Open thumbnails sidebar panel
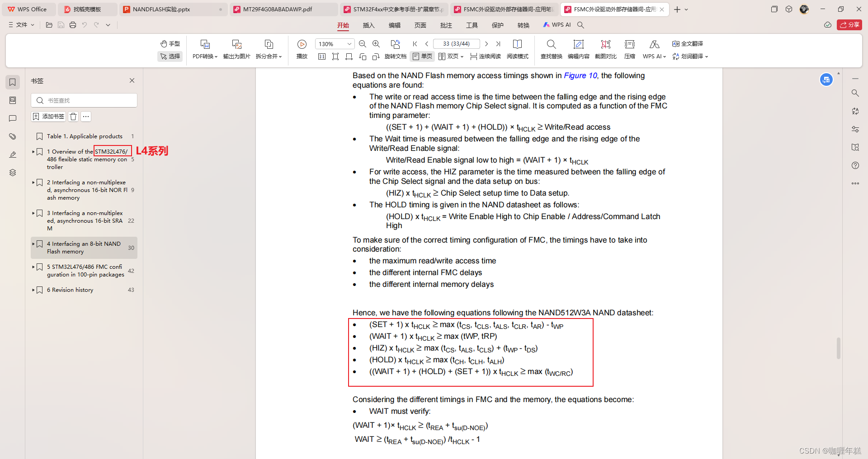The height and width of the screenshot is (459, 868). (x=13, y=100)
